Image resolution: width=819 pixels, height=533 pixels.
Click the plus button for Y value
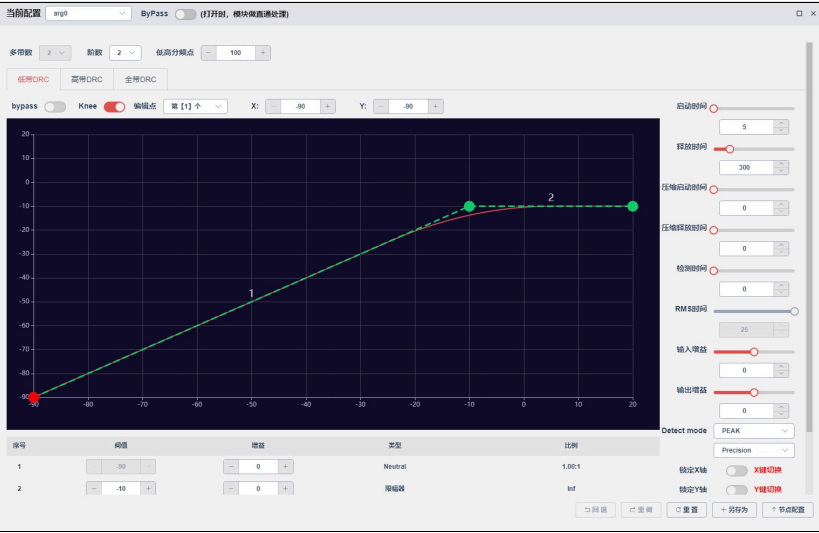(x=436, y=106)
